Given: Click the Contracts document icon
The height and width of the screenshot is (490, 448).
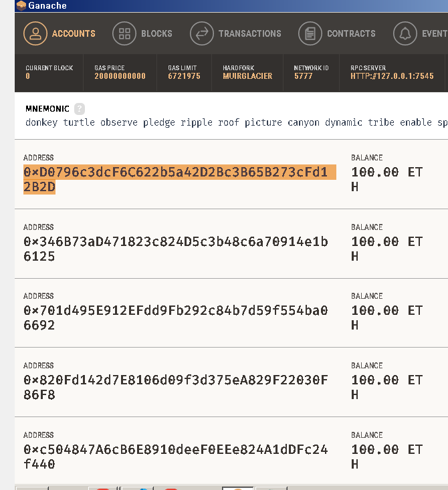Looking at the screenshot, I should (310, 33).
